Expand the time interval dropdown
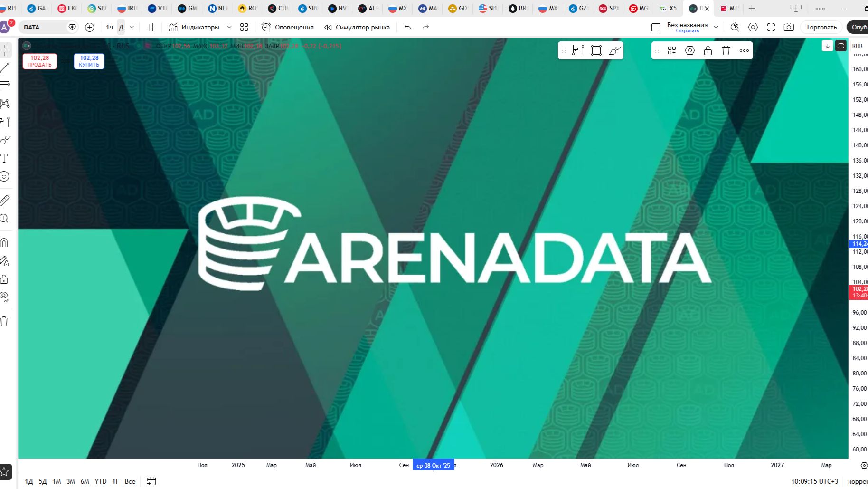This screenshot has width=868, height=489. [x=132, y=27]
